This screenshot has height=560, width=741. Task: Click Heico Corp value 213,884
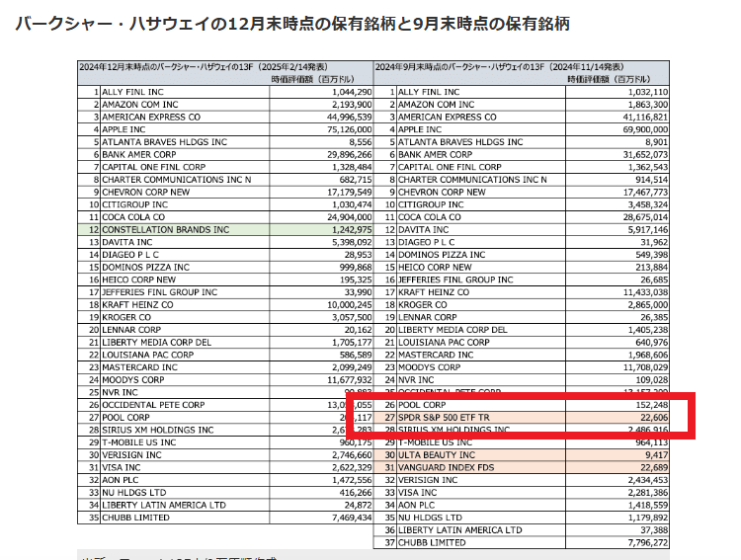[x=652, y=268]
